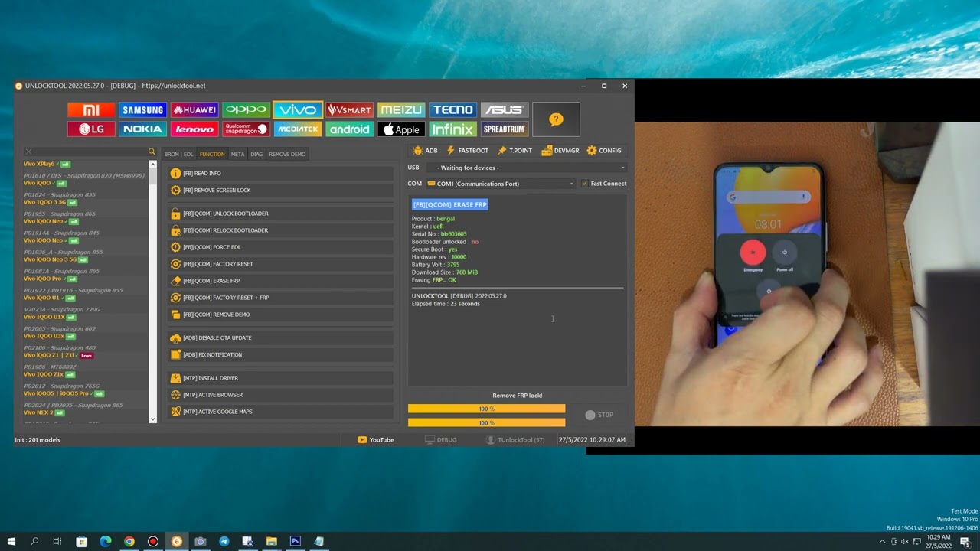Screen dimensions: 980x551
Task: Click the lower 100% progress bar
Action: pos(486,422)
